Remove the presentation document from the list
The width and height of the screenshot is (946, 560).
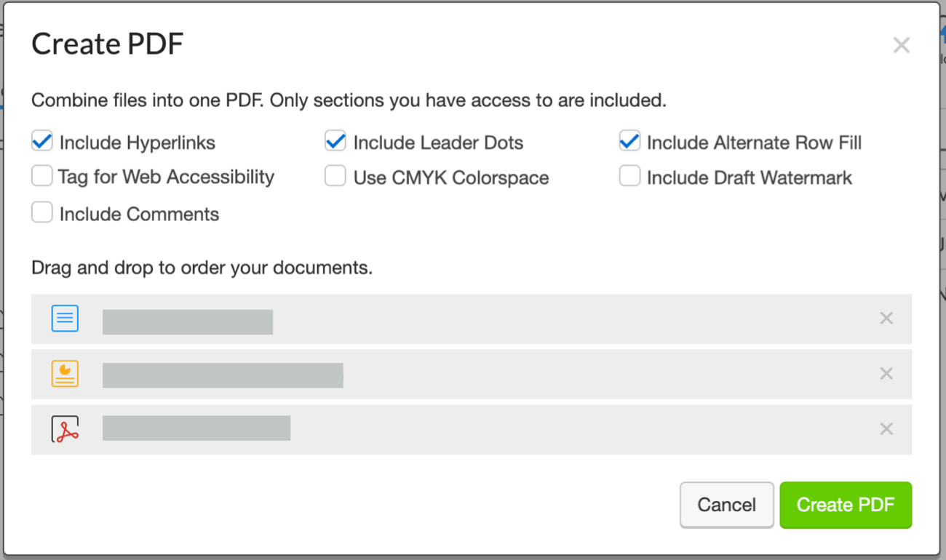(886, 374)
